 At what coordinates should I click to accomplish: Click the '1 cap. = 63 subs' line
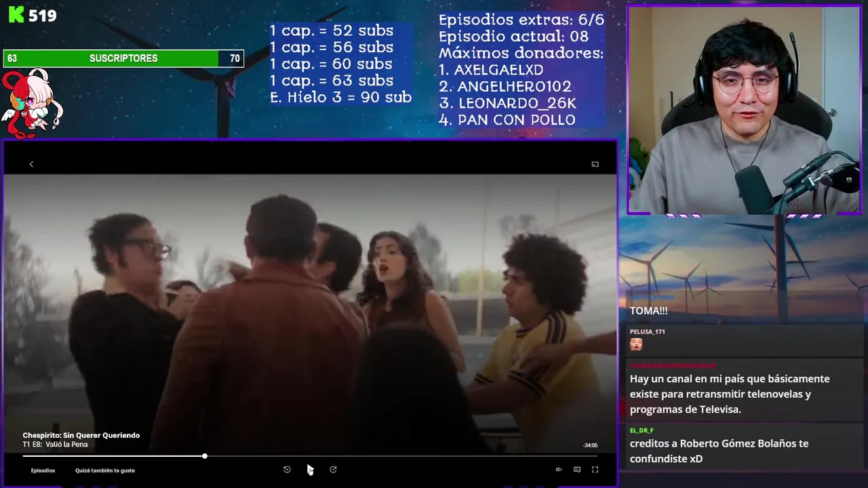click(x=332, y=81)
